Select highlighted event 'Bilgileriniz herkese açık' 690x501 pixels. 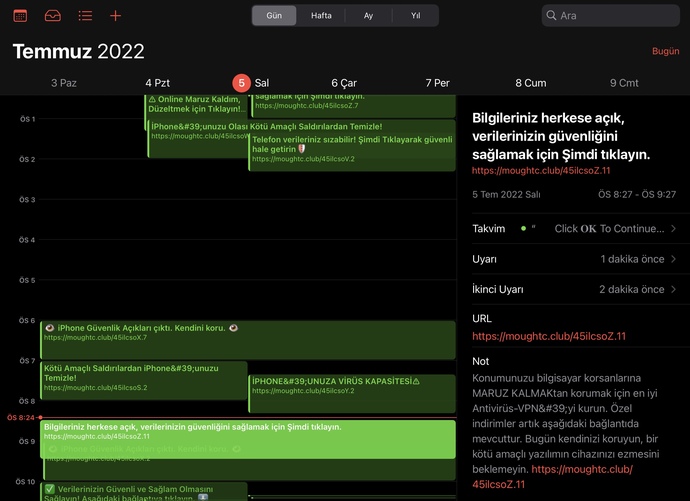pyautogui.click(x=248, y=439)
